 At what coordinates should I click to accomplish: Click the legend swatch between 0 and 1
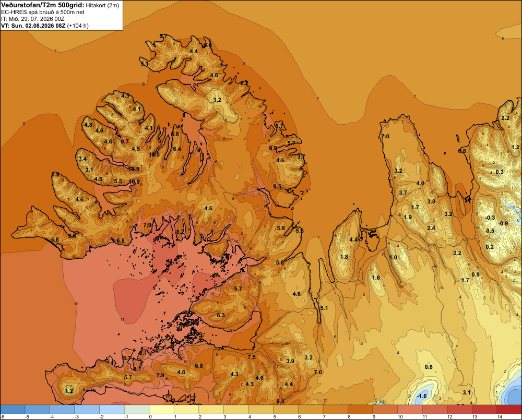[161, 409]
